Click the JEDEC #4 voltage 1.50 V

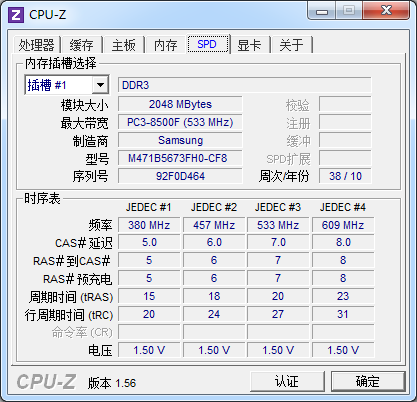coord(343,350)
